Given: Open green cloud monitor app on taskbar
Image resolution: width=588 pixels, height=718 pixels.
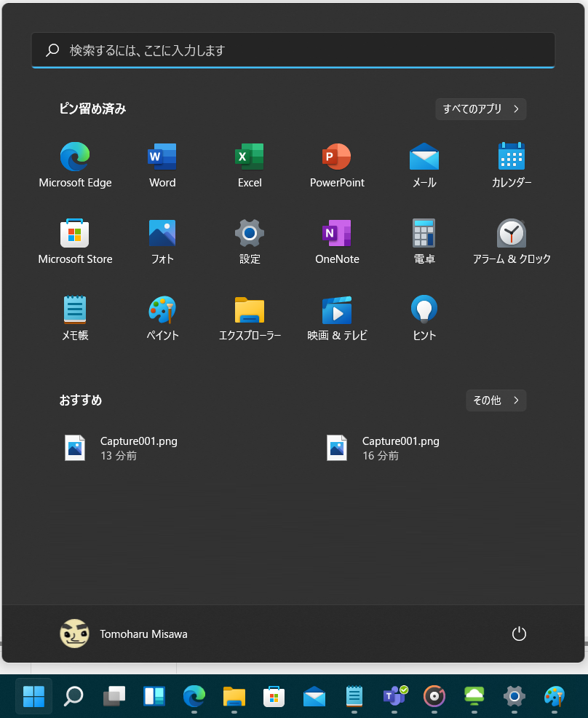Looking at the screenshot, I should (x=474, y=696).
